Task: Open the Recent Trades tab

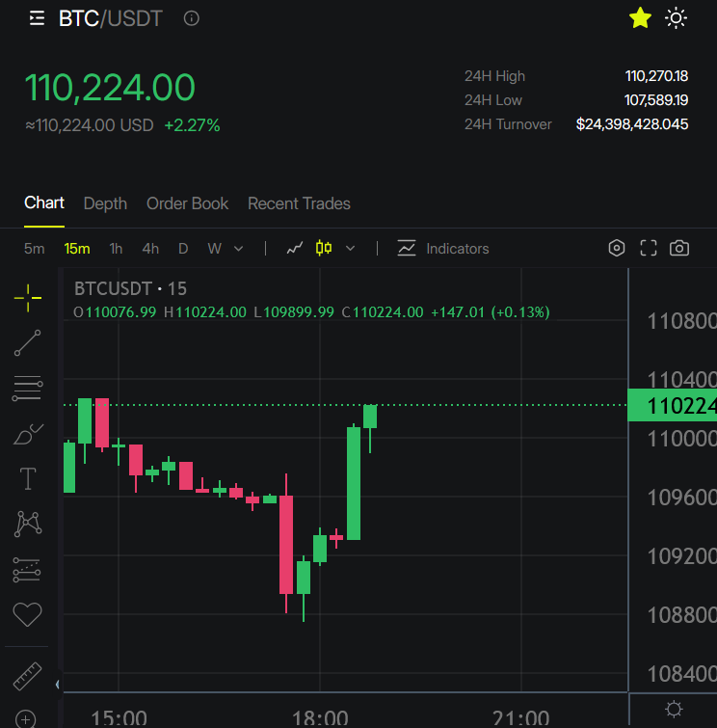Action: pos(299,203)
